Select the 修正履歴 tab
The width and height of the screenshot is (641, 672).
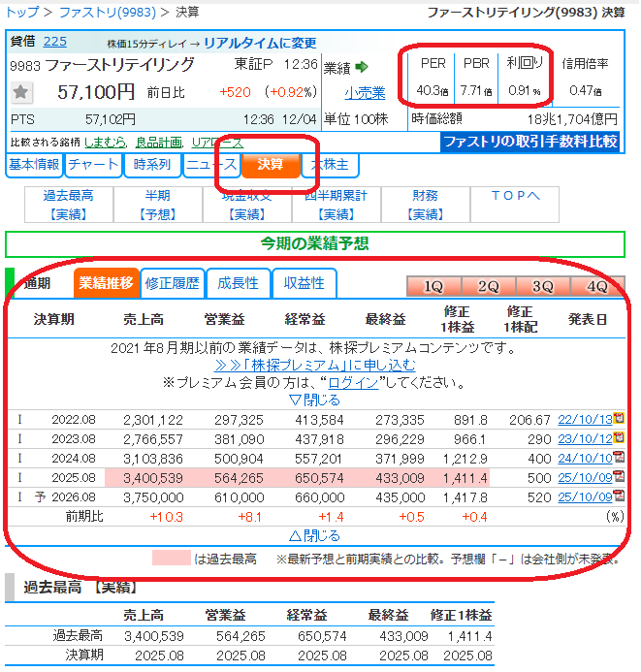point(172,283)
